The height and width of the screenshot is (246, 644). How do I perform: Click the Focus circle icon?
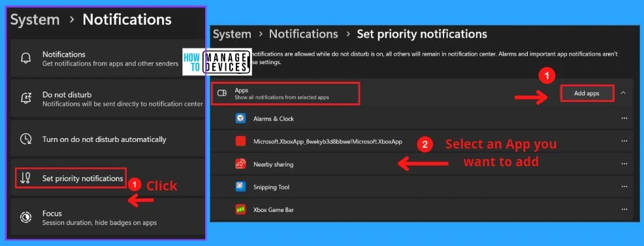(25, 217)
